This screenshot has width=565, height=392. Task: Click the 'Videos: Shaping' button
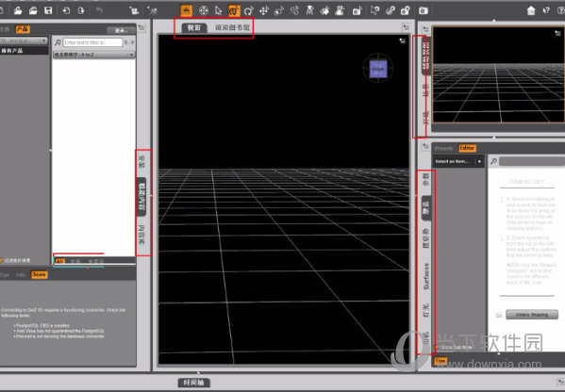click(532, 314)
